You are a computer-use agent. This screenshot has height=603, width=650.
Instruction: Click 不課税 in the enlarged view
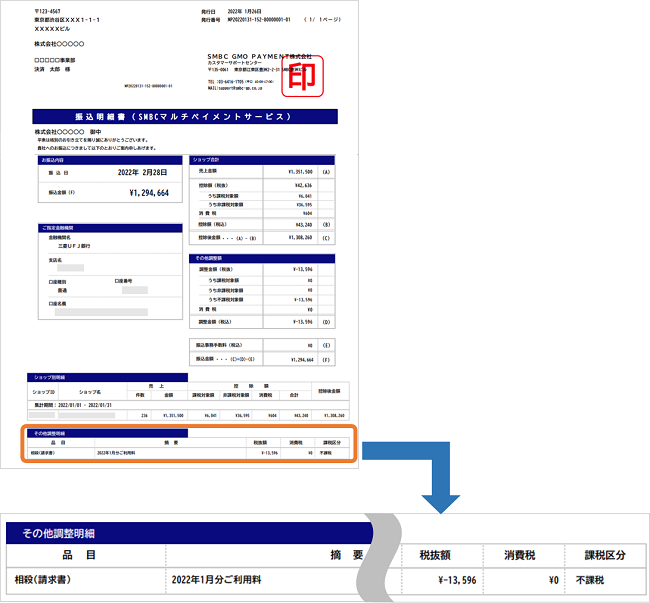click(x=590, y=580)
